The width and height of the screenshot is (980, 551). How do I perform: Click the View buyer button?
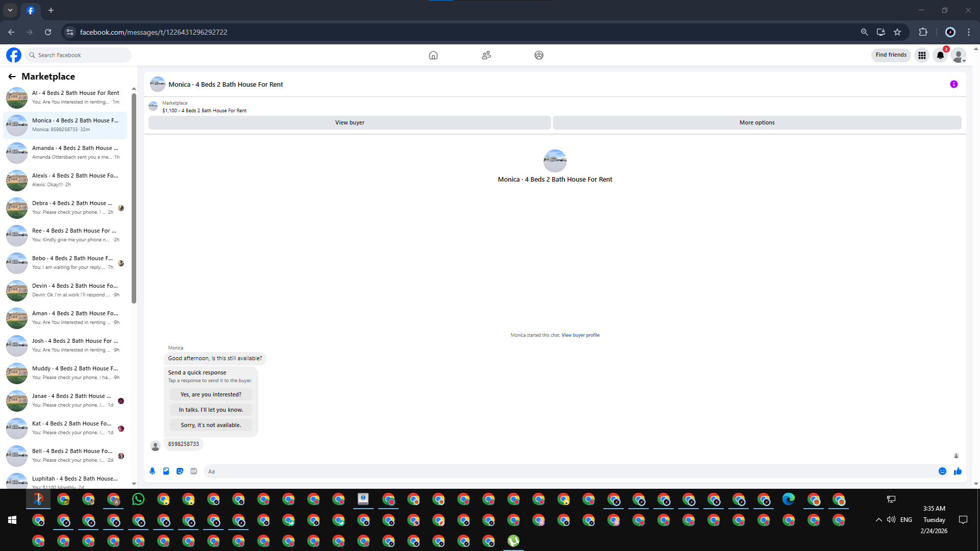click(x=350, y=123)
